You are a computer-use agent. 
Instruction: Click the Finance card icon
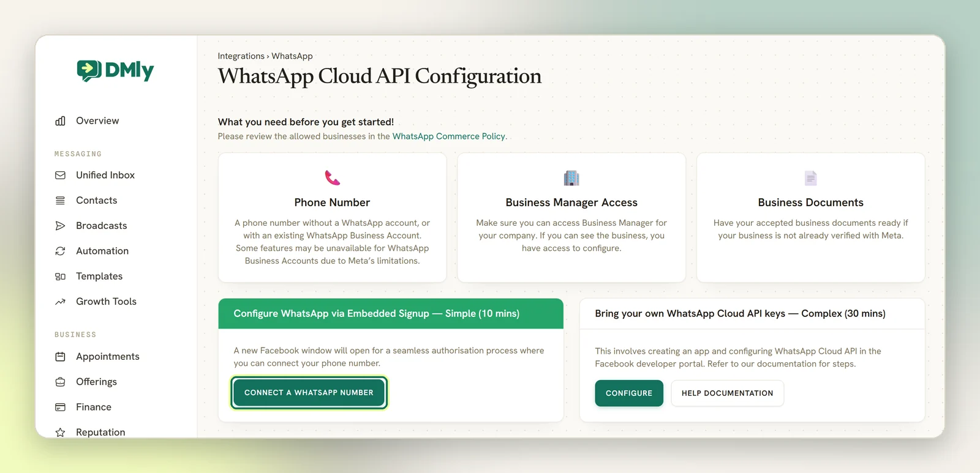(x=60, y=407)
